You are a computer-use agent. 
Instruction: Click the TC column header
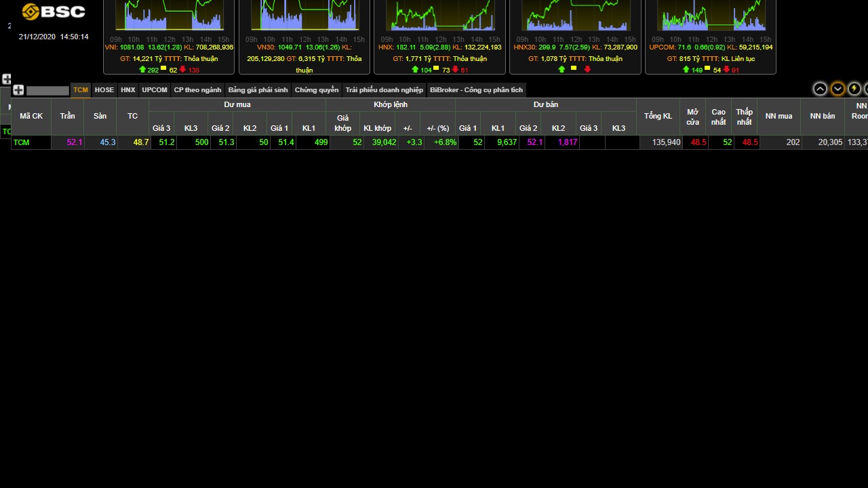pyautogui.click(x=132, y=116)
